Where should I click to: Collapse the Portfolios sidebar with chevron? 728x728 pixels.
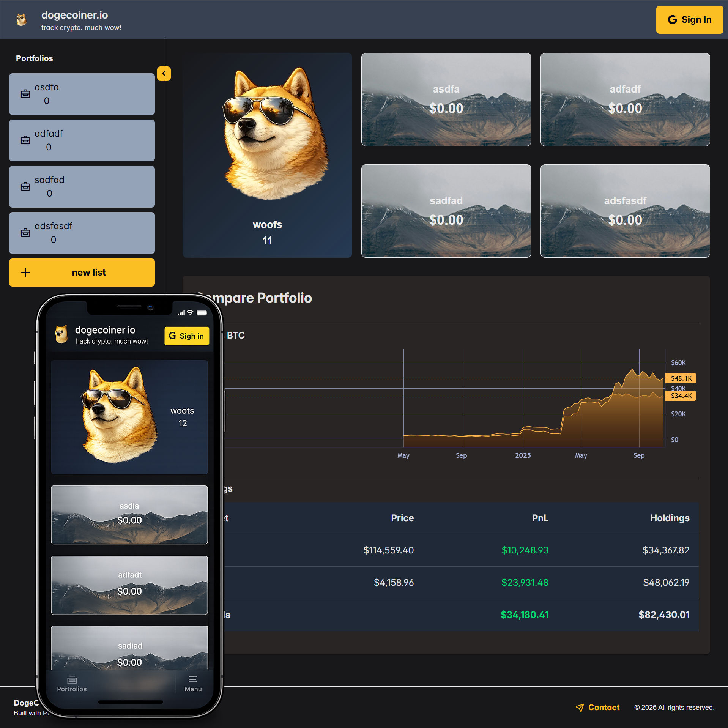pos(164,74)
